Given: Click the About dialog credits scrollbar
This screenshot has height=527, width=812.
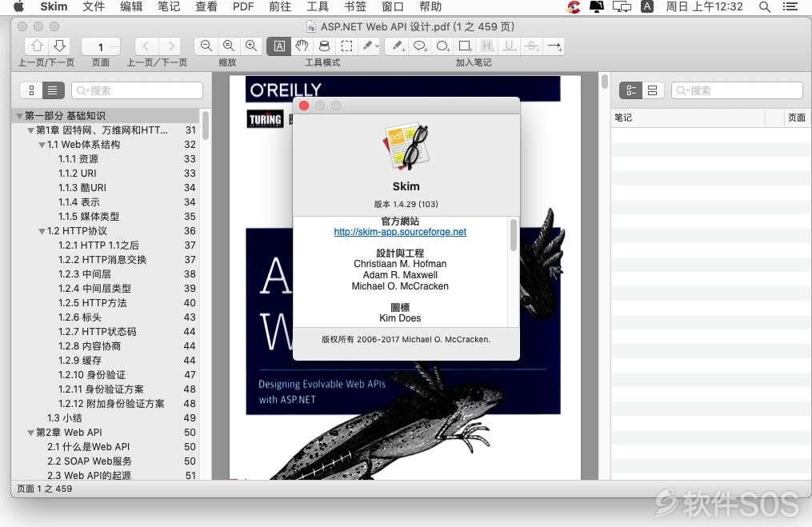Looking at the screenshot, I should pyautogui.click(x=513, y=235).
